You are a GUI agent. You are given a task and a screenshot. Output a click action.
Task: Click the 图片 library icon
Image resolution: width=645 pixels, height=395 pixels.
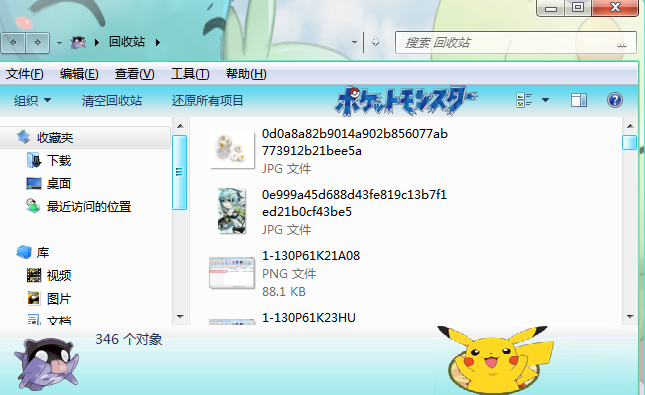[34, 298]
